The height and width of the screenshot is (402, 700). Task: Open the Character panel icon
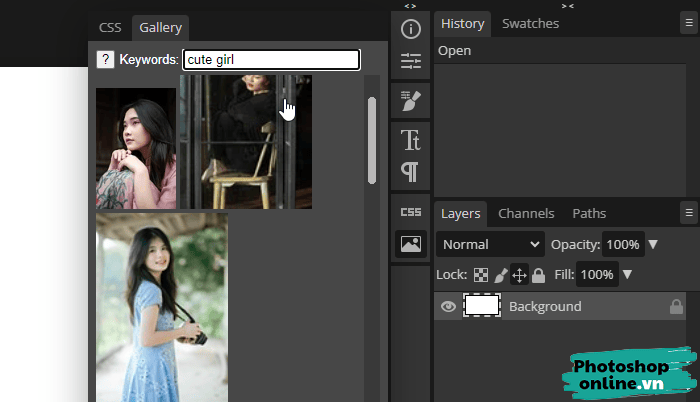[x=411, y=140]
